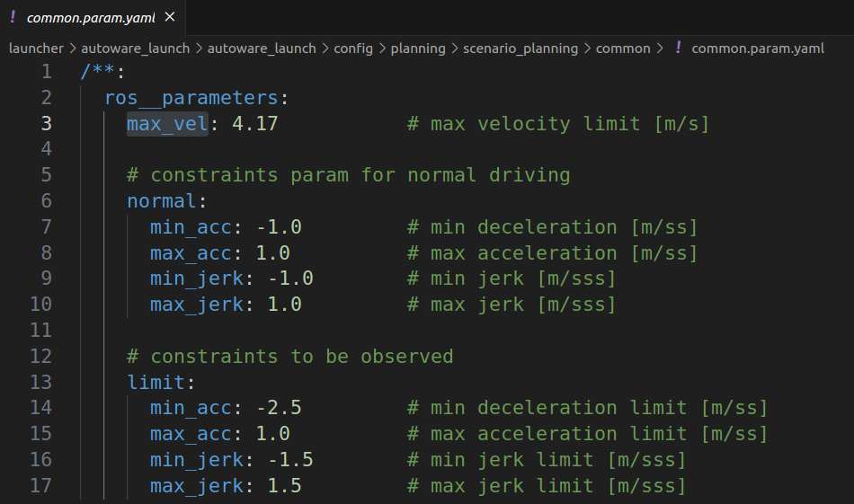Click the ros__parameters key on line 2

[191, 97]
